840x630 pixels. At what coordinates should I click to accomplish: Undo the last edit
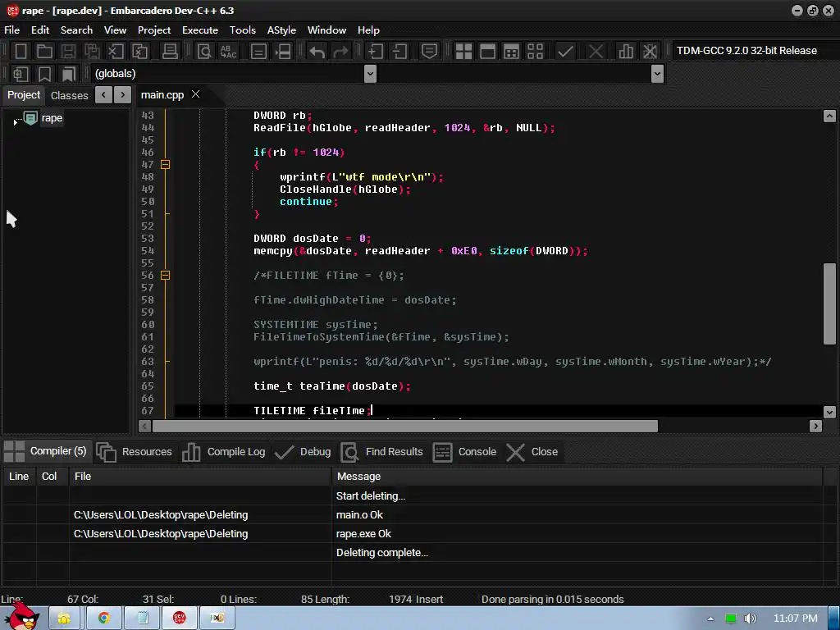pyautogui.click(x=317, y=52)
